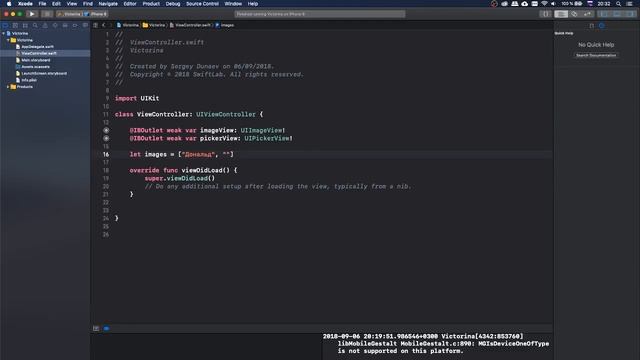Select LaunchScreen.storyboard in navigator

44,73
